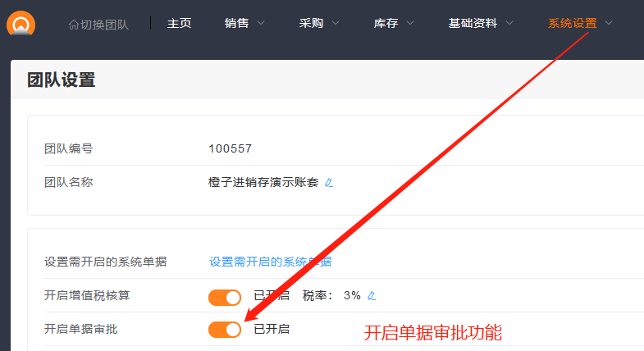The width and height of the screenshot is (644, 351).
Task: Click the orange app logo icon
Action: click(x=21, y=23)
